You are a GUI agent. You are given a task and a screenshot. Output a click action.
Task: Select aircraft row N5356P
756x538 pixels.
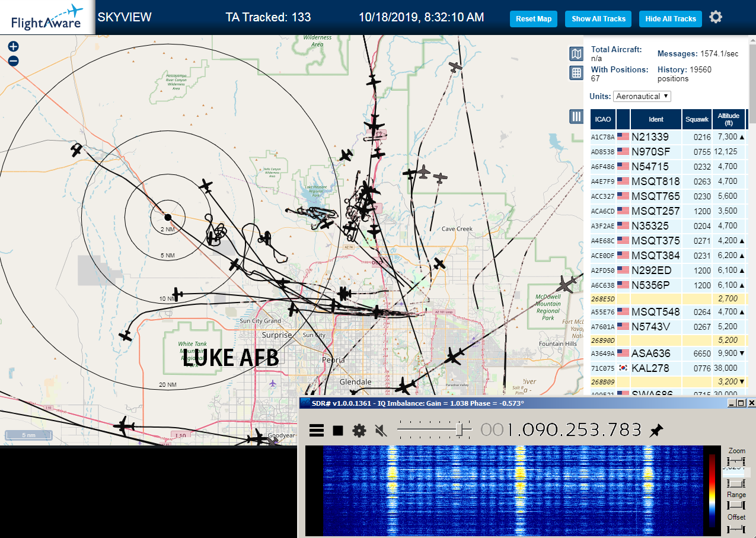(x=668, y=285)
